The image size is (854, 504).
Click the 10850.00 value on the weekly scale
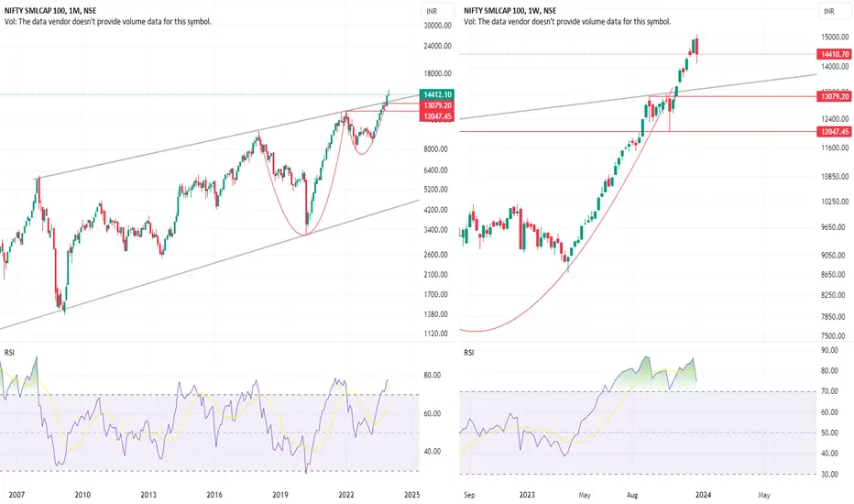tap(835, 177)
